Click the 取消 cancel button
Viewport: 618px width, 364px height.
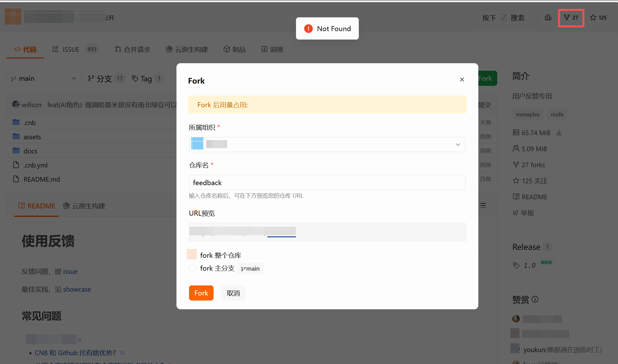233,293
